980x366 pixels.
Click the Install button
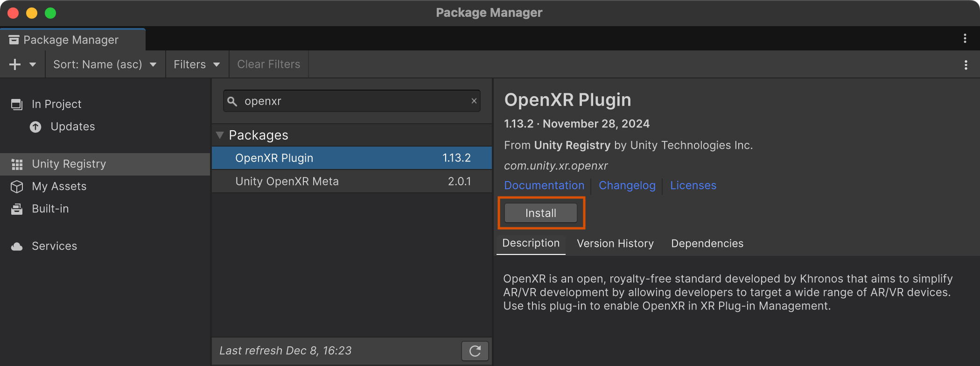pos(541,213)
